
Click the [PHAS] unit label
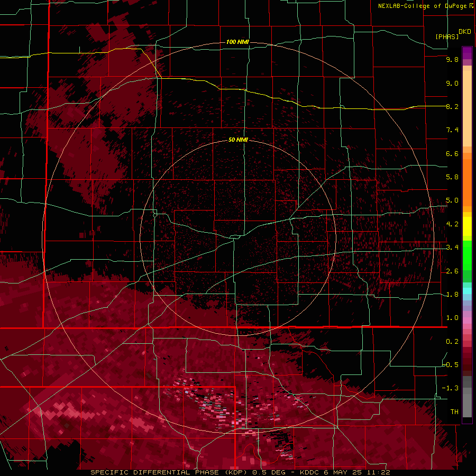coord(447,36)
